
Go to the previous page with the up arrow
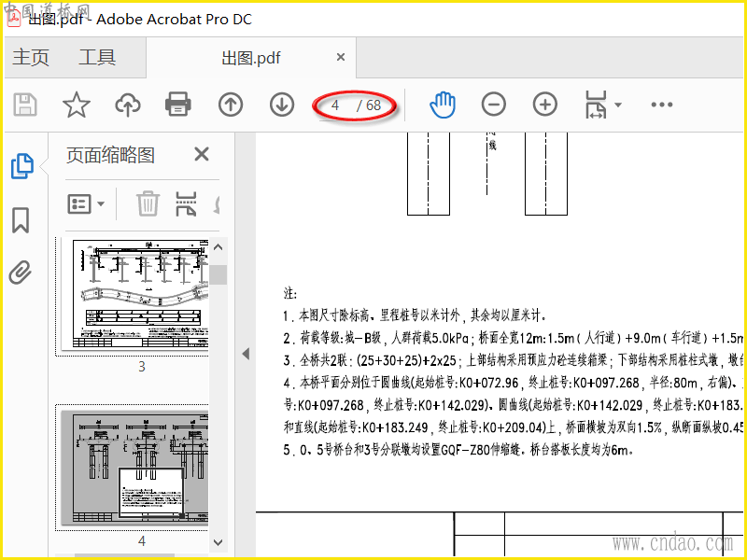(x=231, y=105)
